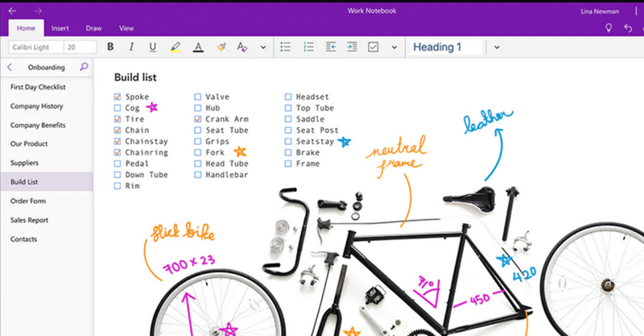Check the Saddle checkbox

pos(288,119)
